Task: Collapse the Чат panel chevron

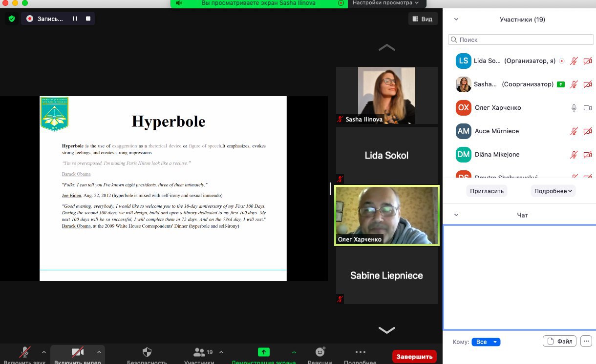Action: [x=456, y=215]
